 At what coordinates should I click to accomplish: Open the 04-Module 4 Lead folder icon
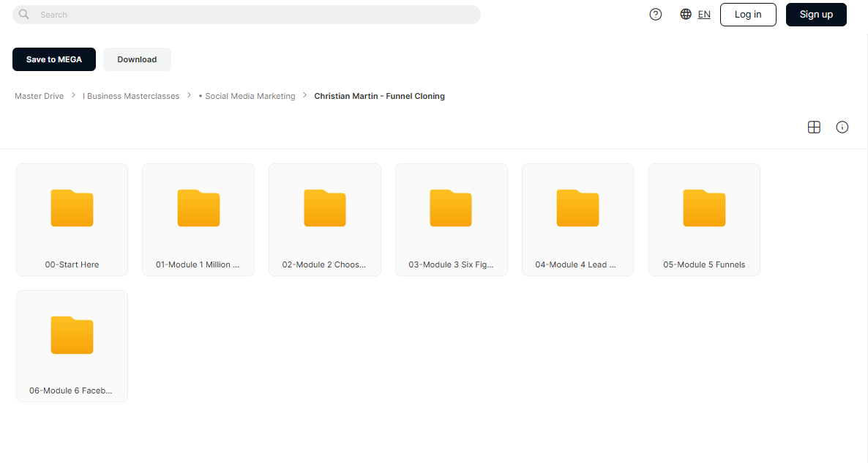pos(577,208)
